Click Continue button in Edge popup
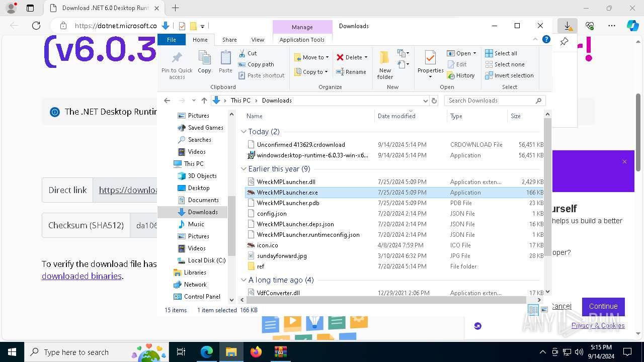644x362 pixels. 603,306
